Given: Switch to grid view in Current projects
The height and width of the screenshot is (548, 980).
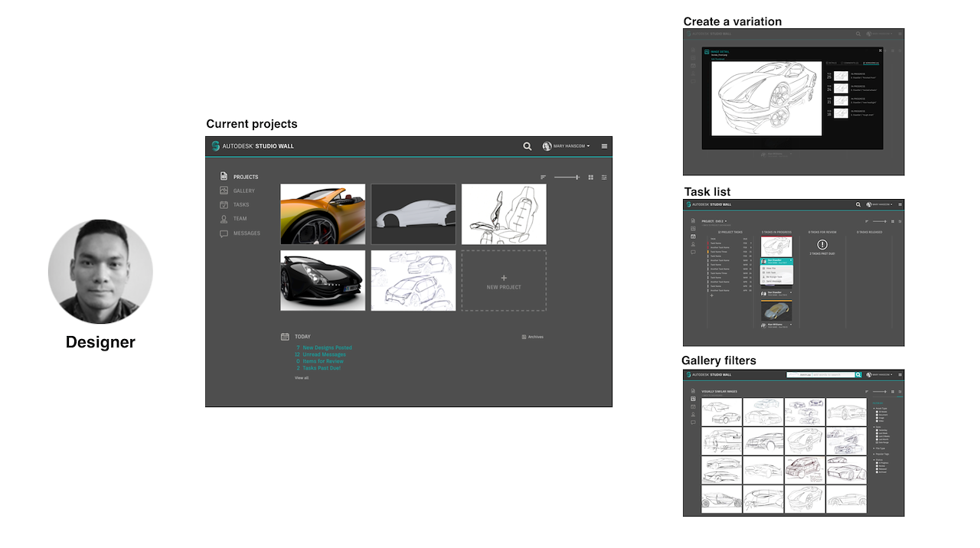Looking at the screenshot, I should (x=591, y=178).
